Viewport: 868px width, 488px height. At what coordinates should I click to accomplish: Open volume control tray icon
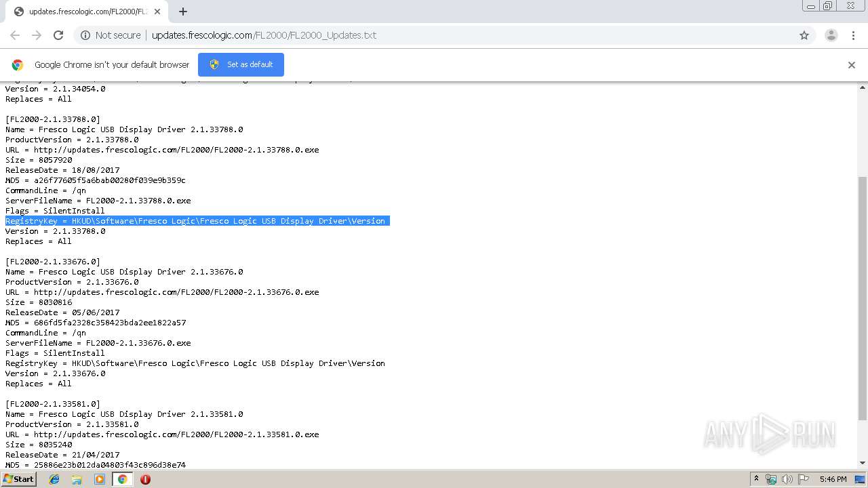(787, 479)
